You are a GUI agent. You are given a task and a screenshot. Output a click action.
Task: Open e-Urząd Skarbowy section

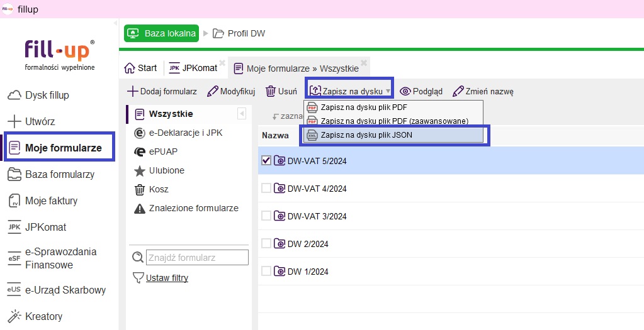(x=57, y=290)
